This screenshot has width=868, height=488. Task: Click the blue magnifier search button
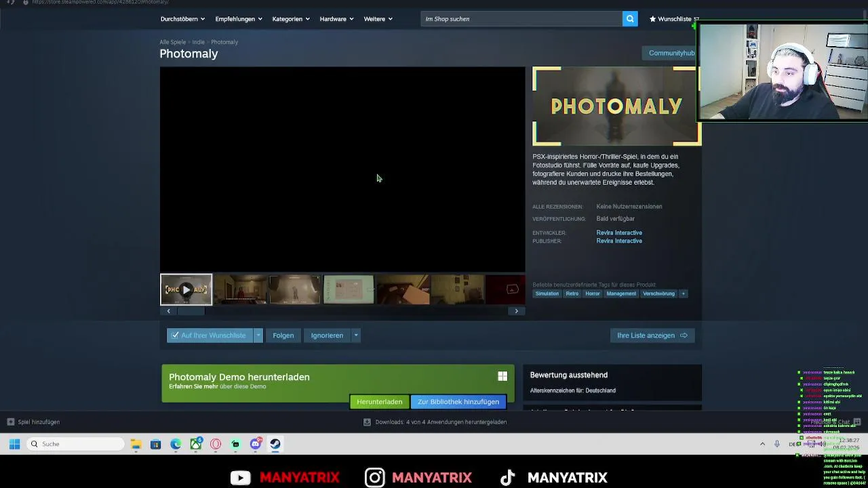pyautogui.click(x=631, y=19)
